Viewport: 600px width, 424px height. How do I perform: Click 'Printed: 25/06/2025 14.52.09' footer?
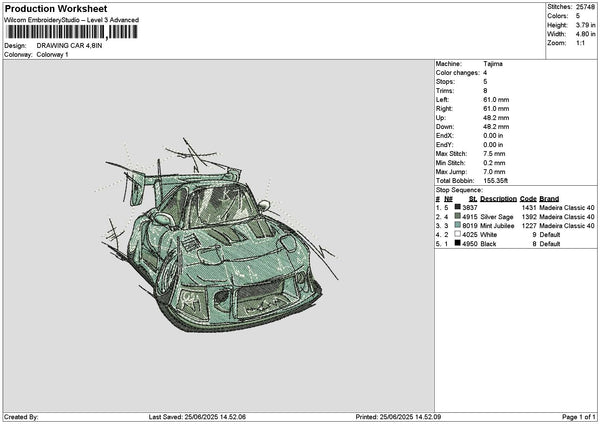(398, 417)
